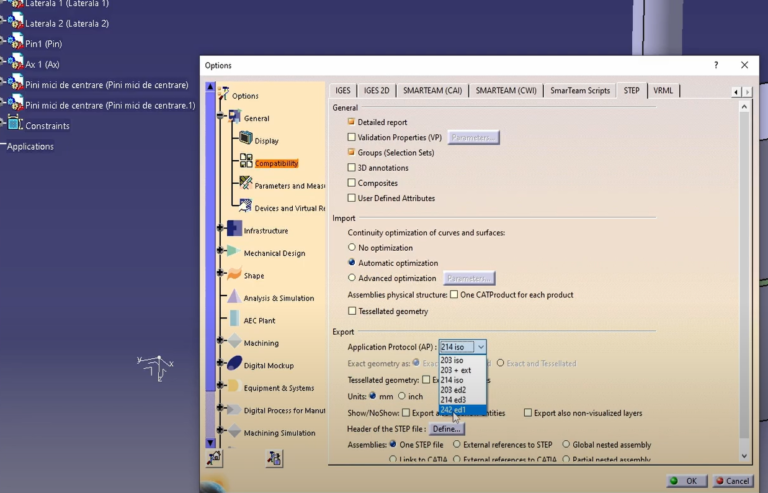This screenshot has height=493, width=768.
Task: Open the Analysis & Simulation category
Action: coord(278,298)
